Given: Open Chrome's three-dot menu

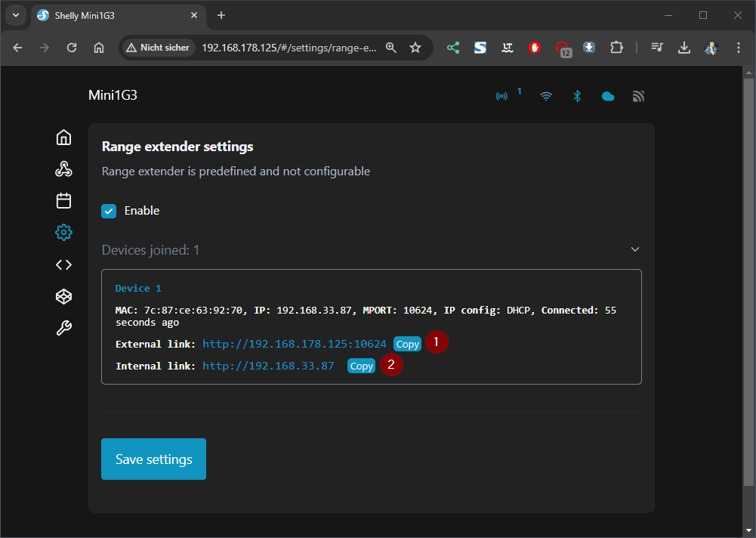Looking at the screenshot, I should tap(739, 48).
